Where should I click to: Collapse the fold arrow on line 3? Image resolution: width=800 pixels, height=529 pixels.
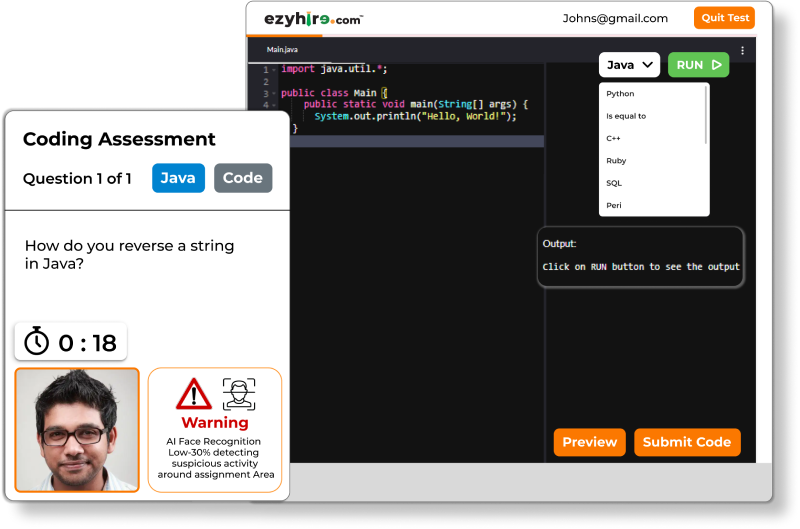pyautogui.click(x=274, y=93)
